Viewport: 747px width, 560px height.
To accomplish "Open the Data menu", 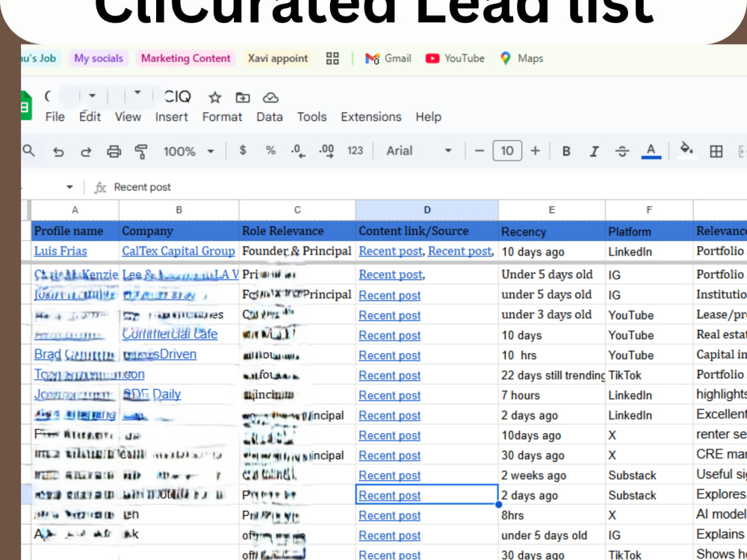I will [269, 117].
